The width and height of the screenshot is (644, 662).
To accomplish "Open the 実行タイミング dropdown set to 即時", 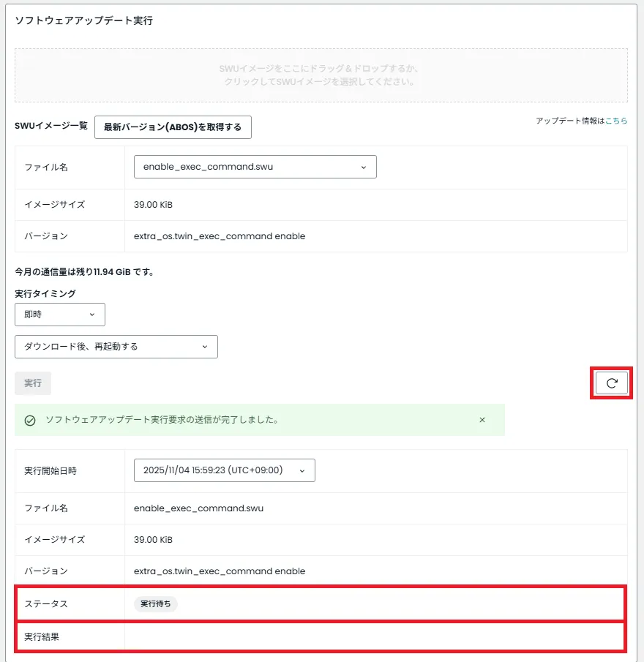I will (59, 315).
